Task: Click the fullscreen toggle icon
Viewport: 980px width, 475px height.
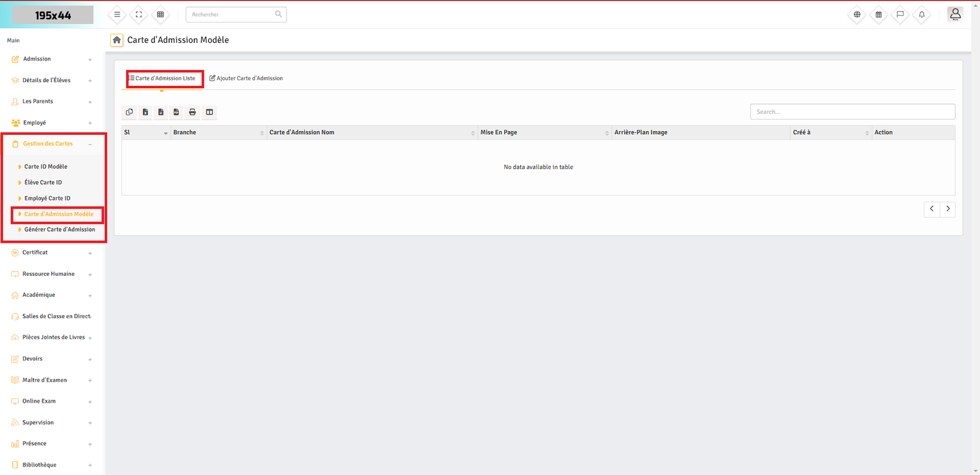Action: coord(139,15)
